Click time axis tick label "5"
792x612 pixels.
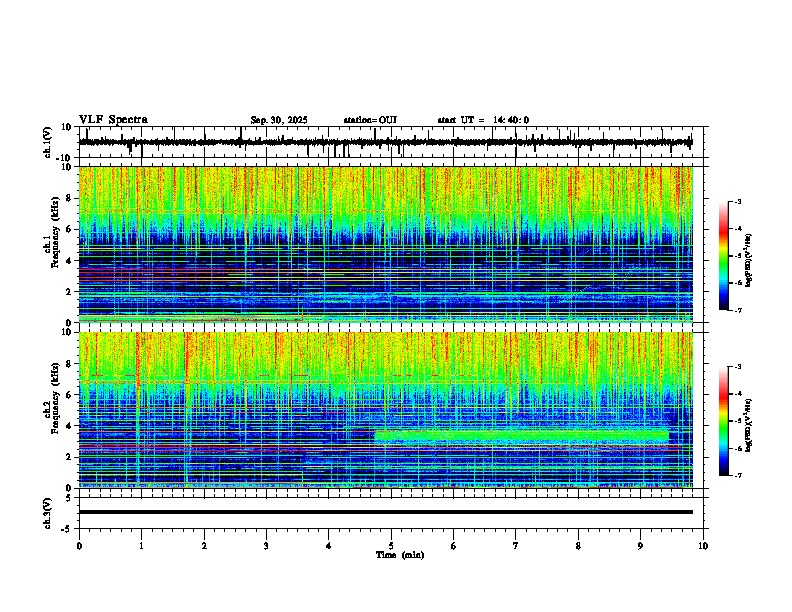[x=391, y=546]
